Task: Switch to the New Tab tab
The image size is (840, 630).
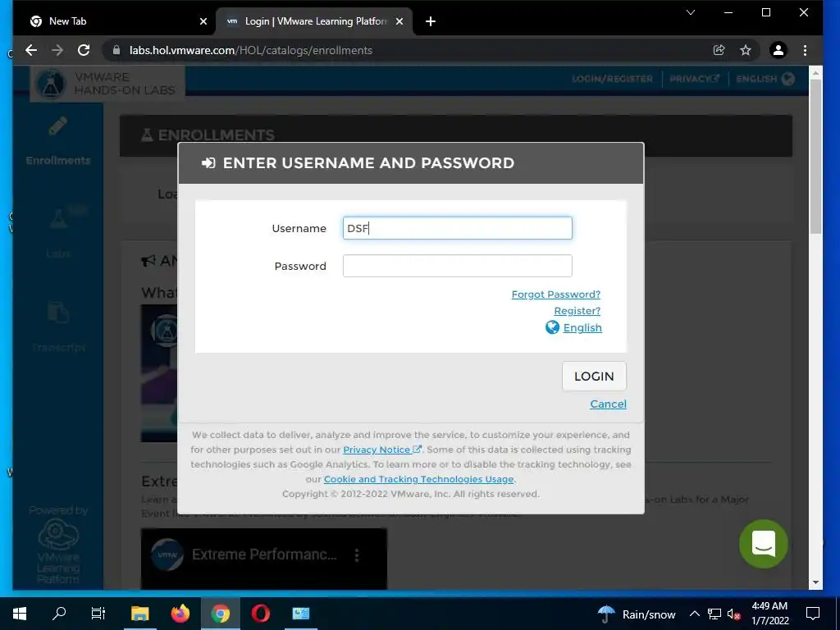Action: (112, 21)
